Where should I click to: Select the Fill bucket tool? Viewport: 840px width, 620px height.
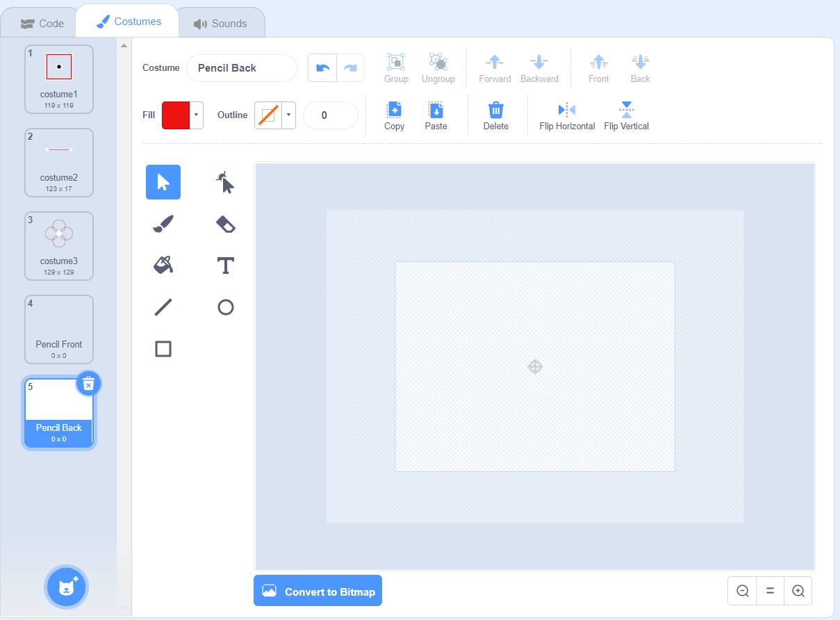[x=163, y=266]
